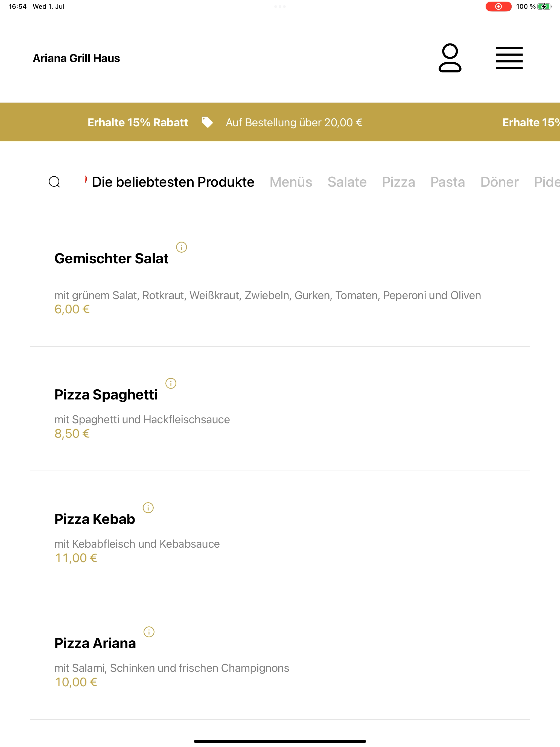
Task: Tap the search magnifier icon
Action: pyautogui.click(x=54, y=182)
